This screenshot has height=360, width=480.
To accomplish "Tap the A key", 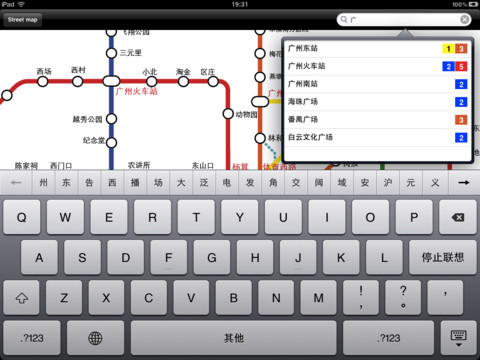I will [x=39, y=257].
